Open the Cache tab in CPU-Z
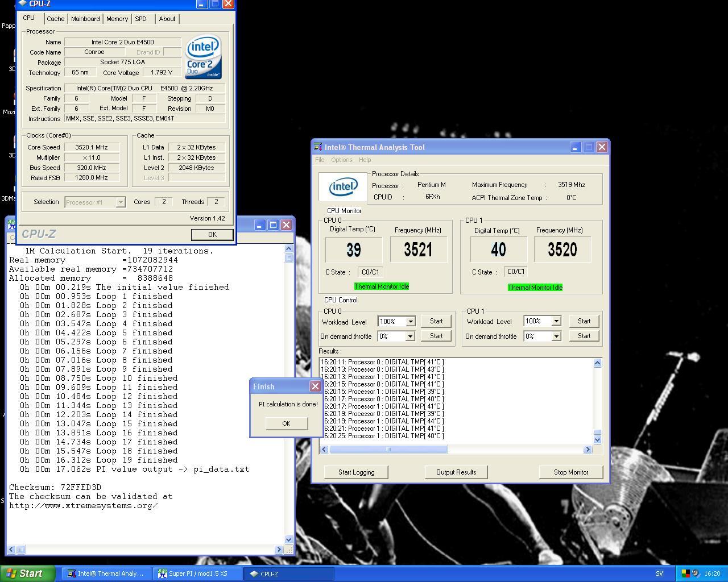The image size is (728, 582). pos(55,19)
